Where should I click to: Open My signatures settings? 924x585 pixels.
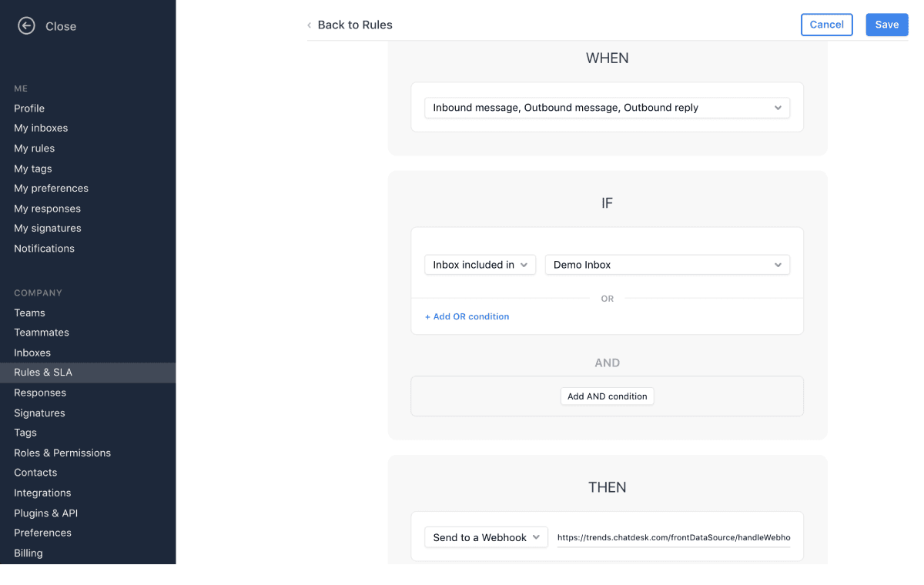click(x=47, y=228)
